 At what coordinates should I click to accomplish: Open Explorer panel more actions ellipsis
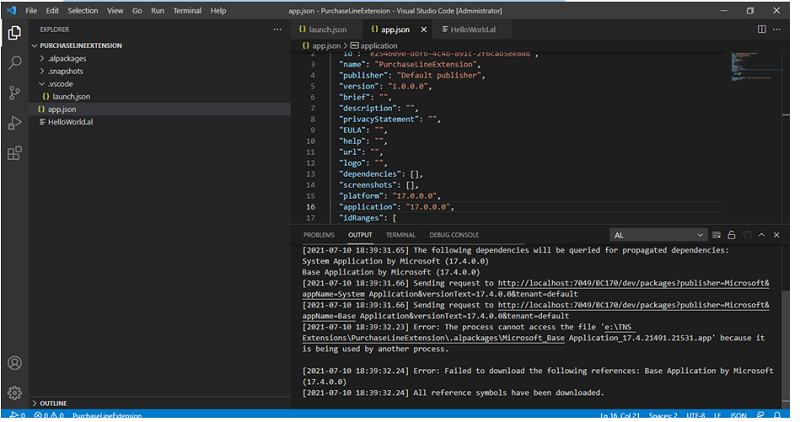(280, 30)
